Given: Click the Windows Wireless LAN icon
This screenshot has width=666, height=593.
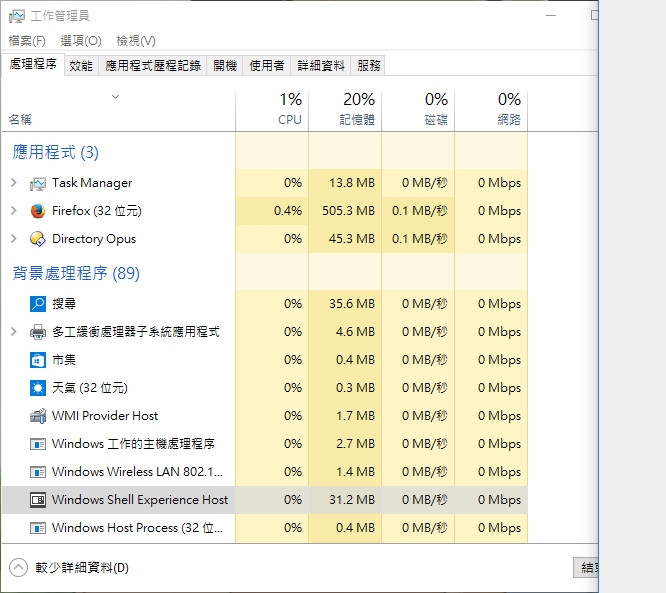Looking at the screenshot, I should pyautogui.click(x=38, y=472).
